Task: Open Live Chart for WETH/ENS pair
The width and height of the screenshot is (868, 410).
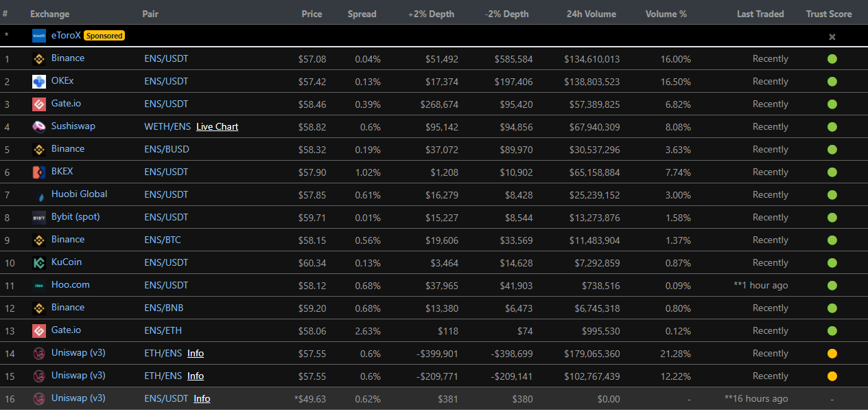Action: click(x=217, y=127)
